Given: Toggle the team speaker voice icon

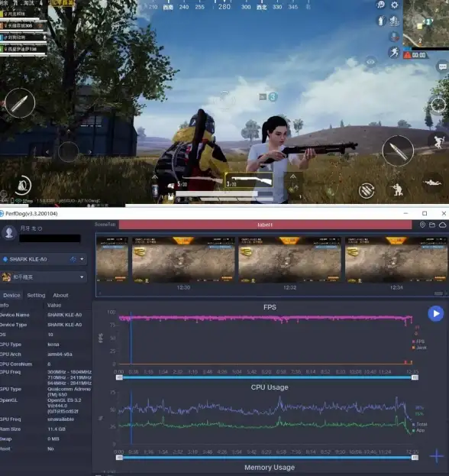Looking at the screenshot, I should click(394, 21).
